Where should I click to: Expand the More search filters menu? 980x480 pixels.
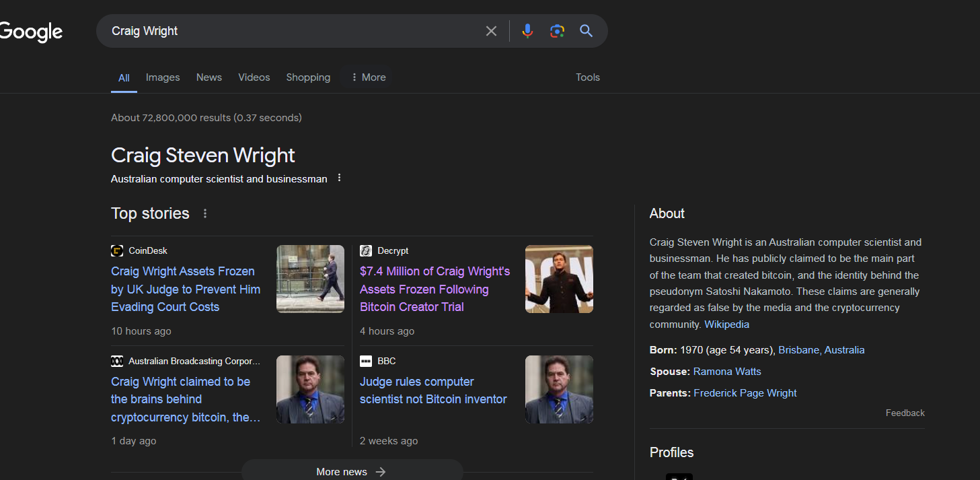(x=367, y=77)
